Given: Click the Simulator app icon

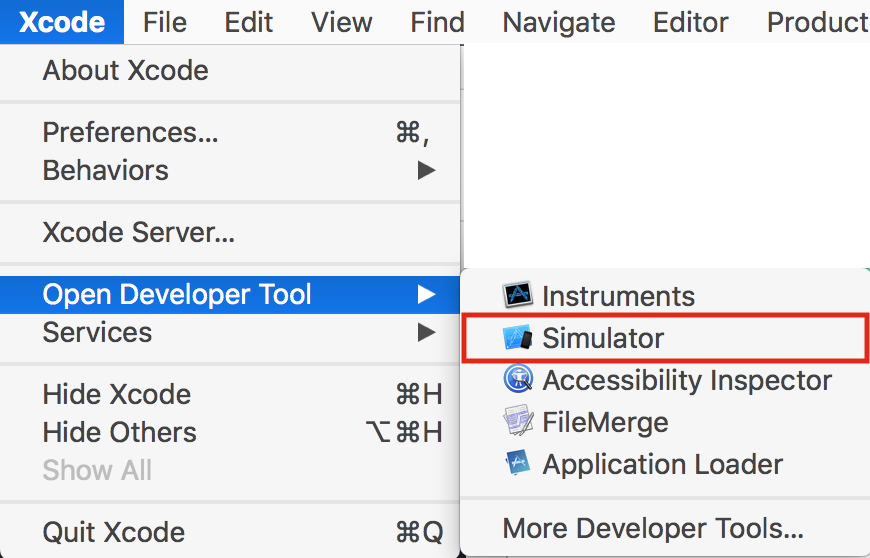Looking at the screenshot, I should [517, 338].
